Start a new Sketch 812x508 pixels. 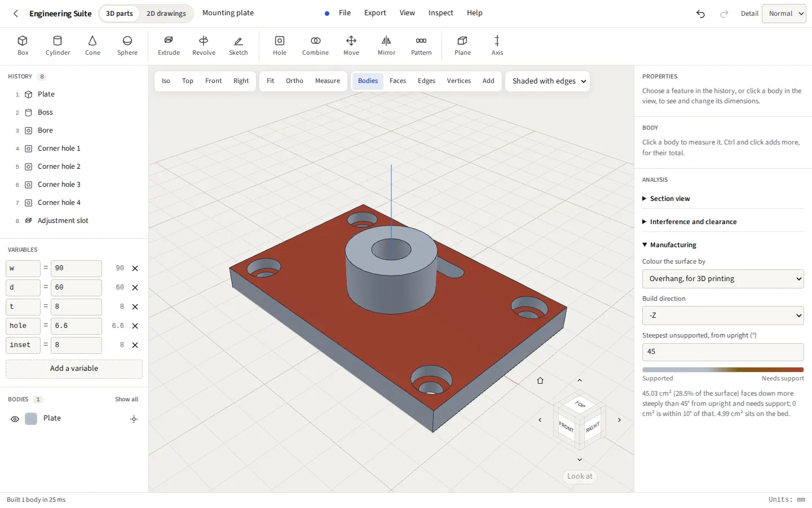[238, 46]
